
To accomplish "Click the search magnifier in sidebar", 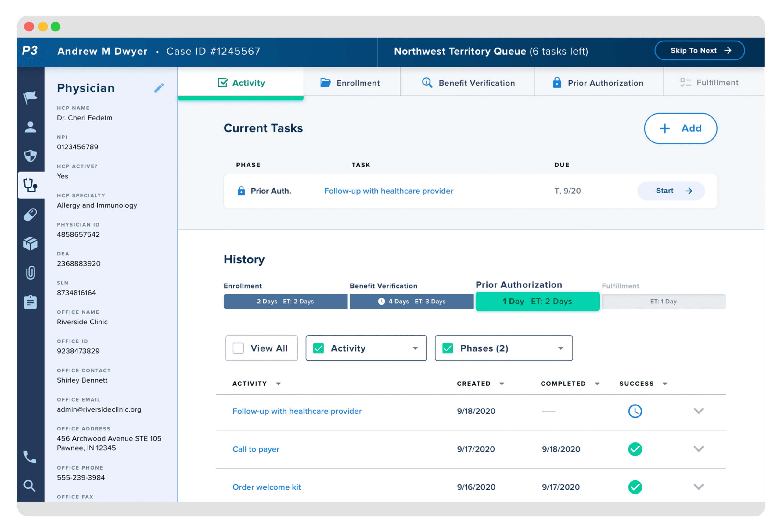I will pyautogui.click(x=30, y=486).
